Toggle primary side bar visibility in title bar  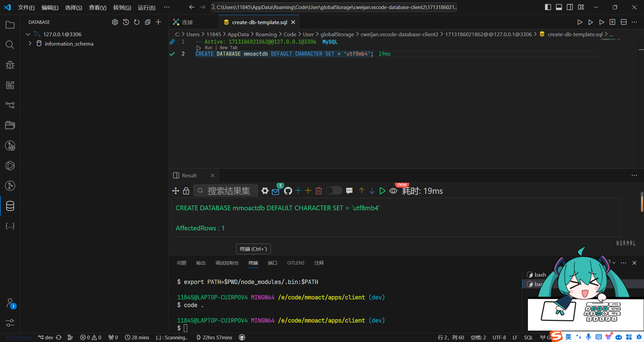(548, 7)
